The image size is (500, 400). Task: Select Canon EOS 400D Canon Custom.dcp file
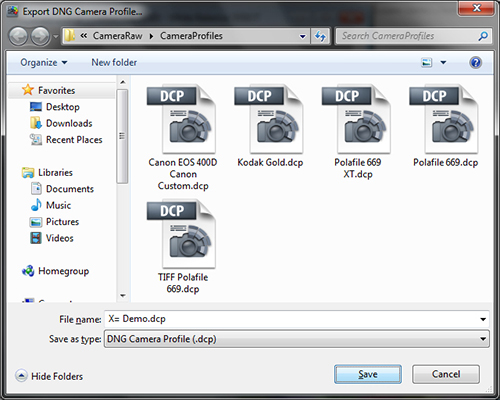[182, 138]
